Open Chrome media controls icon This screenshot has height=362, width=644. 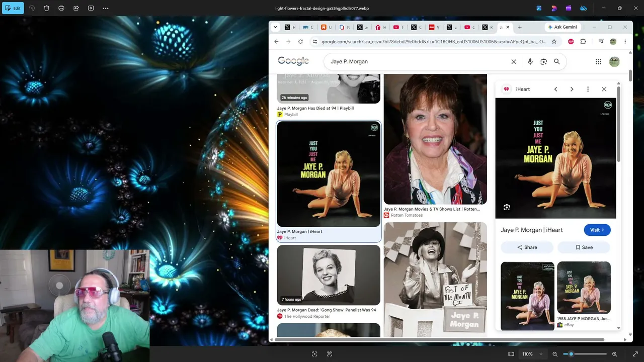tap(601, 41)
